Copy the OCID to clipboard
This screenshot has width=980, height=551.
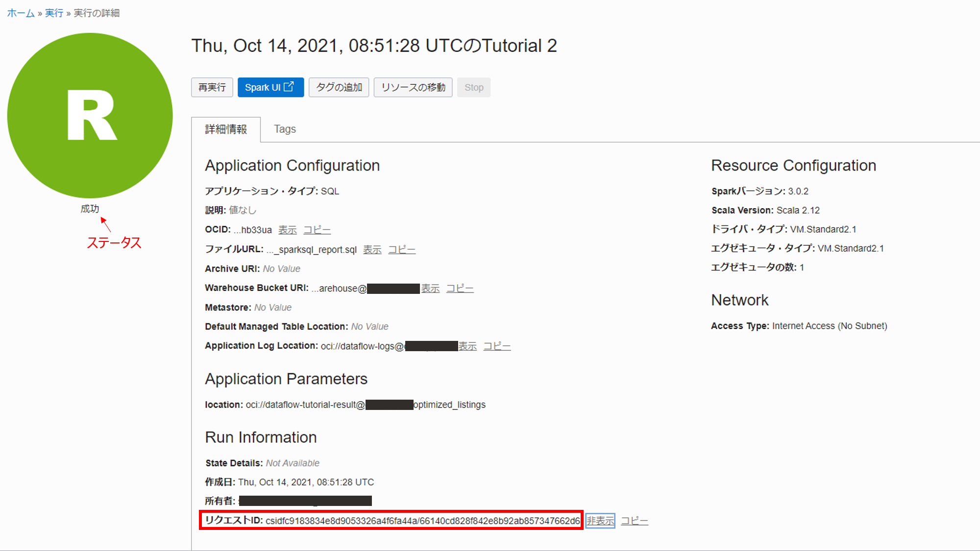pos(317,230)
